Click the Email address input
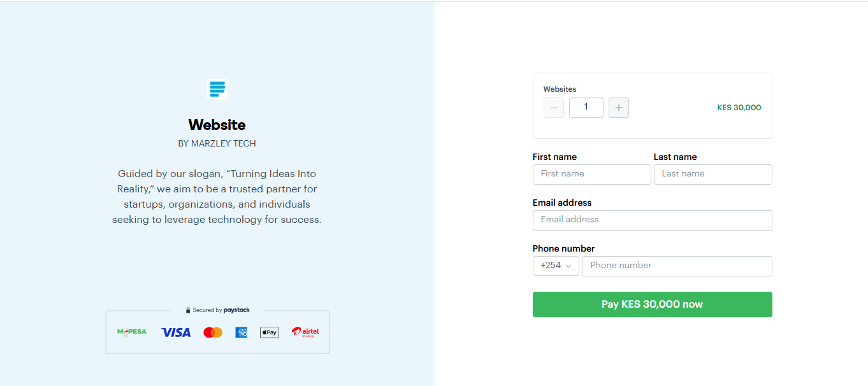 (652, 220)
